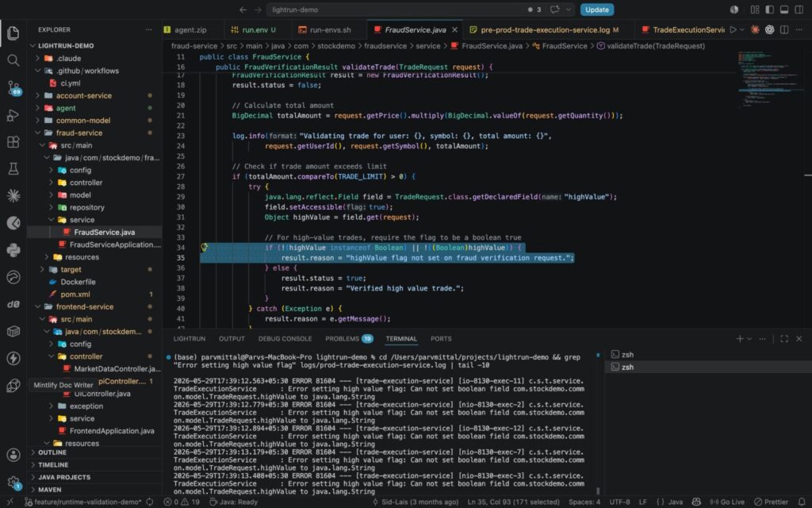Open the Manage gear icon
The width and height of the screenshot is (812, 508).
[x=13, y=483]
